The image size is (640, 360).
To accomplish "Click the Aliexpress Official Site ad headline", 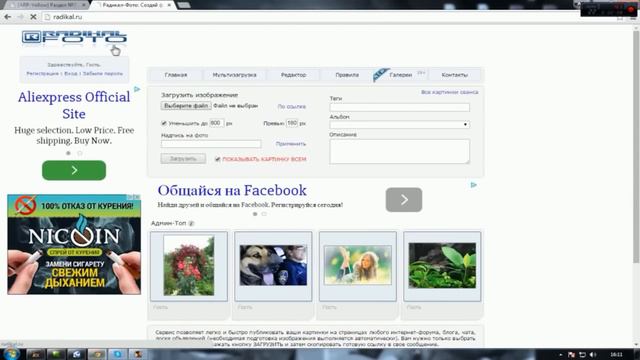I will pos(74,105).
